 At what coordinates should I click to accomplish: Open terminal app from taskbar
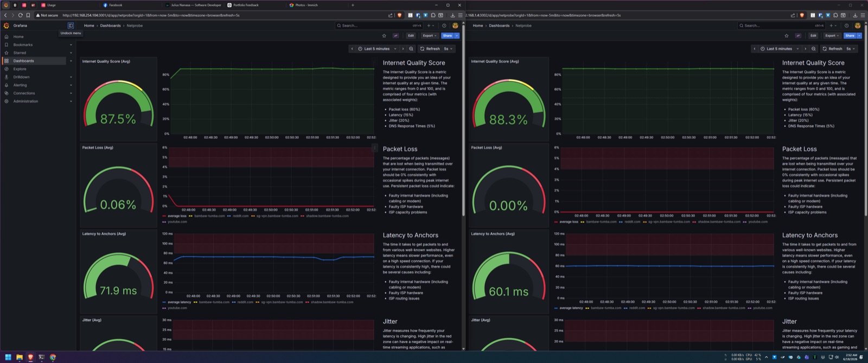click(x=41, y=357)
